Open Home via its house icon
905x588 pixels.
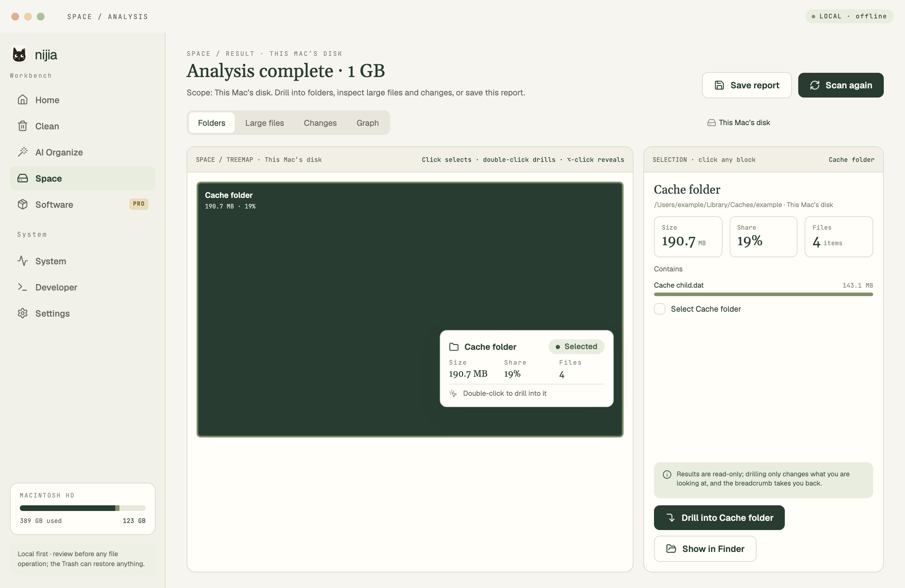click(22, 100)
